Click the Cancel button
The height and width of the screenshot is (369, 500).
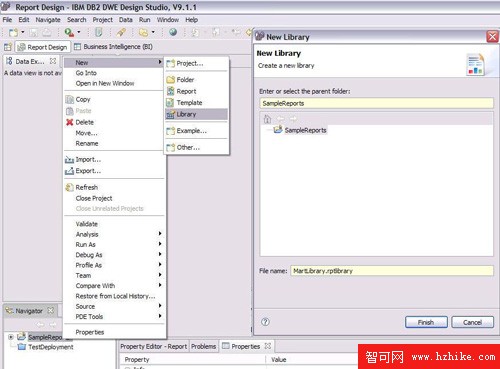[473, 322]
